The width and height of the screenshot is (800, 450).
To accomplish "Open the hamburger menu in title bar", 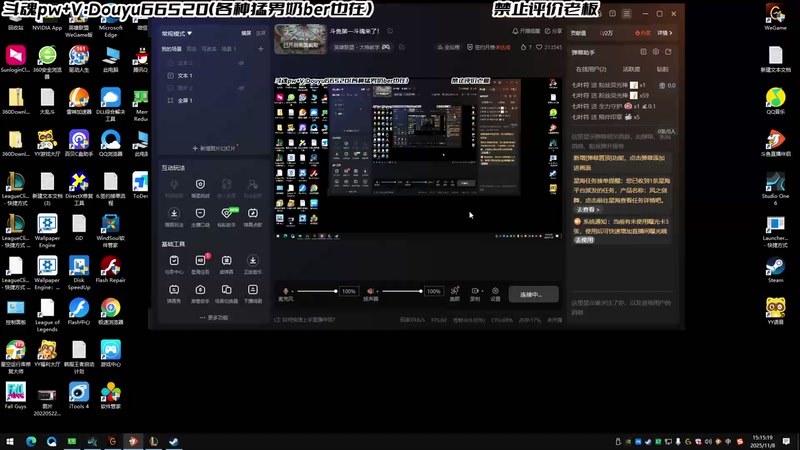I will pos(627,14).
